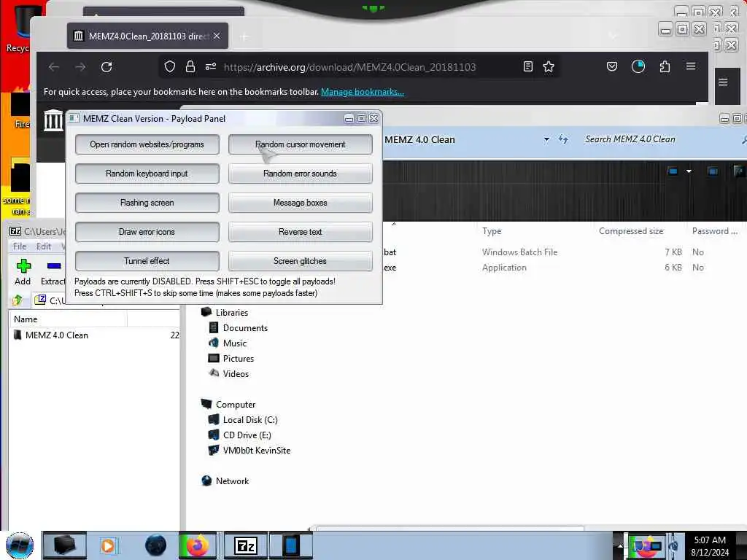Go back in Firefox
This screenshot has width=747, height=560.
54,66
